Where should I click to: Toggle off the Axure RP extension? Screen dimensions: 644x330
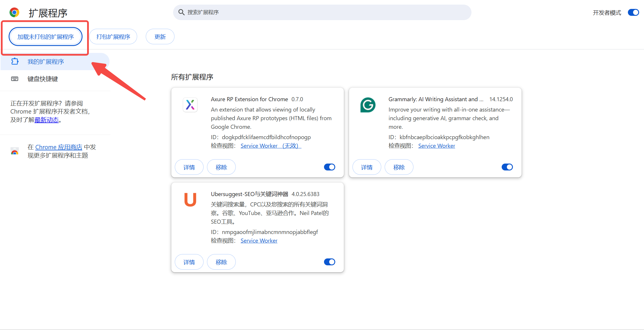click(x=329, y=167)
